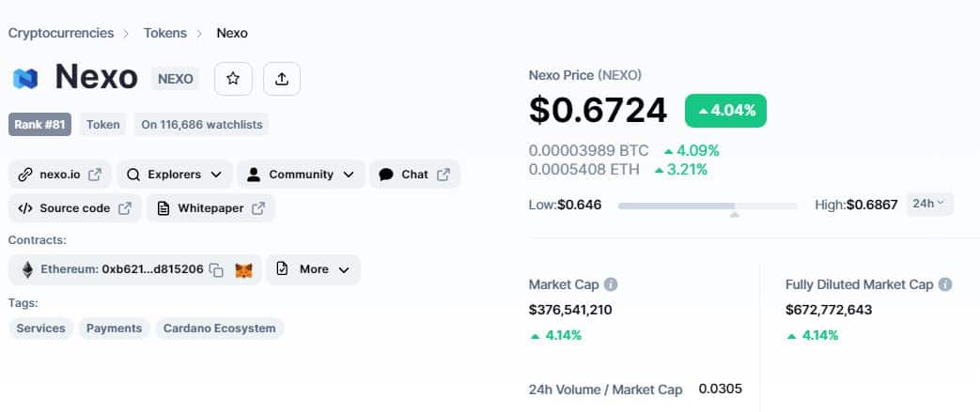Screen dimensions: 980x412
Task: Click the share upload icon button
Action: [282, 79]
